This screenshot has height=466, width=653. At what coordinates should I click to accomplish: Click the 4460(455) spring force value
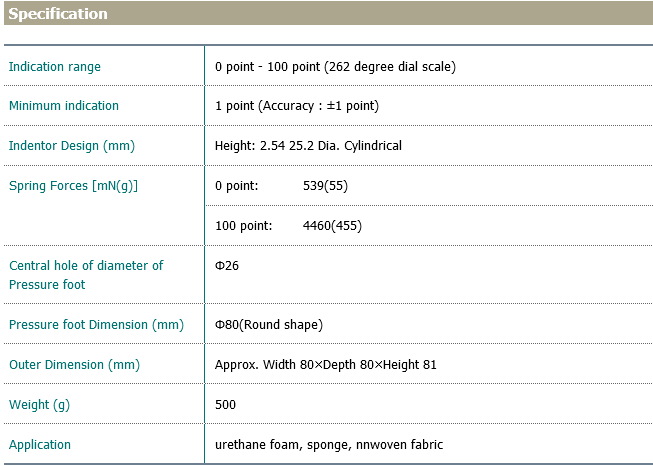[332, 226]
